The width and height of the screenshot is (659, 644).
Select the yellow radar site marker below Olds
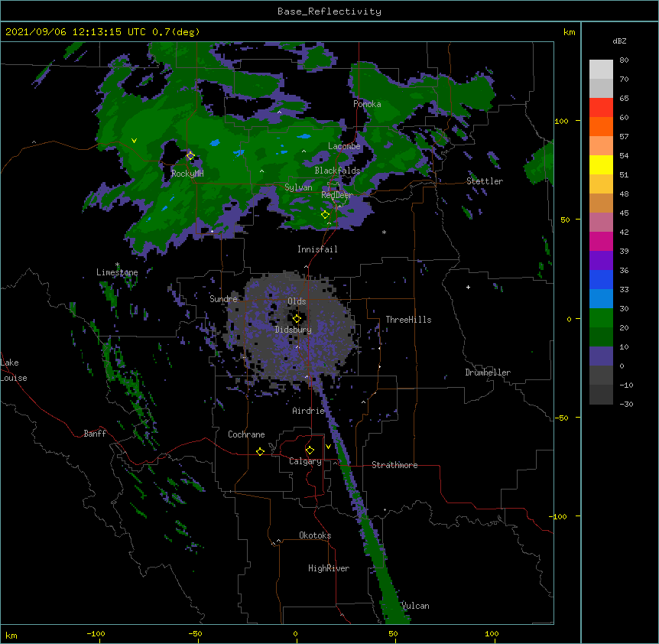(297, 319)
